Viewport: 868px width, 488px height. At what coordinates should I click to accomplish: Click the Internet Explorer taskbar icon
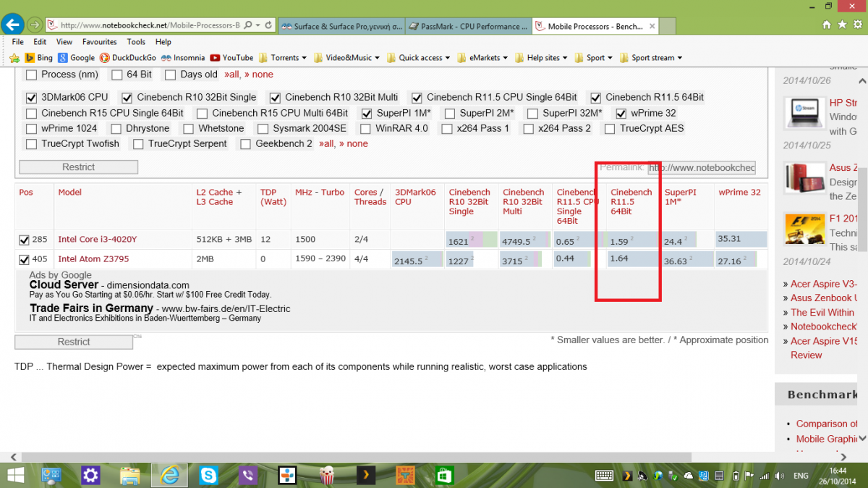(169, 476)
